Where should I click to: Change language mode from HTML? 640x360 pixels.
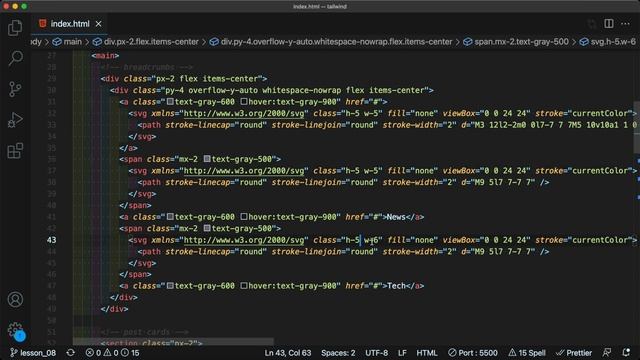pos(427,353)
